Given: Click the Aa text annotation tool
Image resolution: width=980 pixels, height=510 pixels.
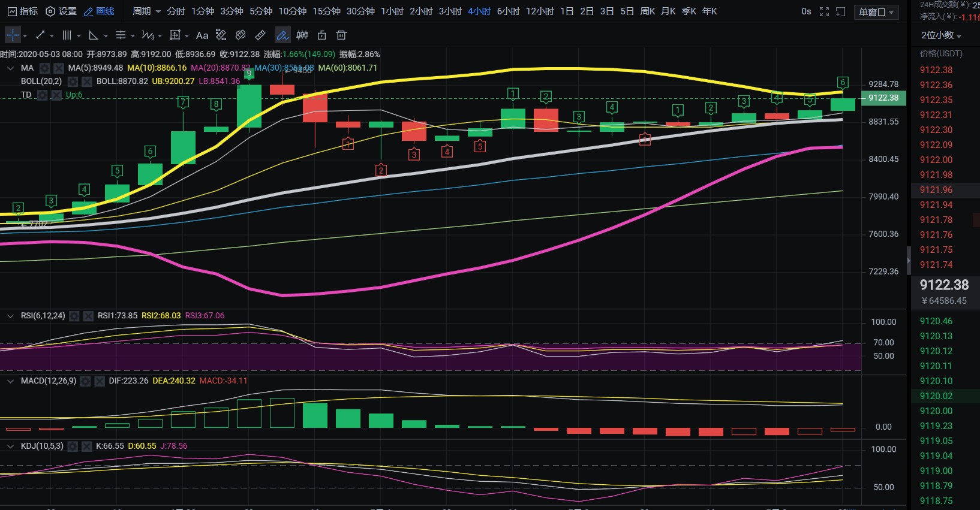Looking at the screenshot, I should (x=202, y=35).
